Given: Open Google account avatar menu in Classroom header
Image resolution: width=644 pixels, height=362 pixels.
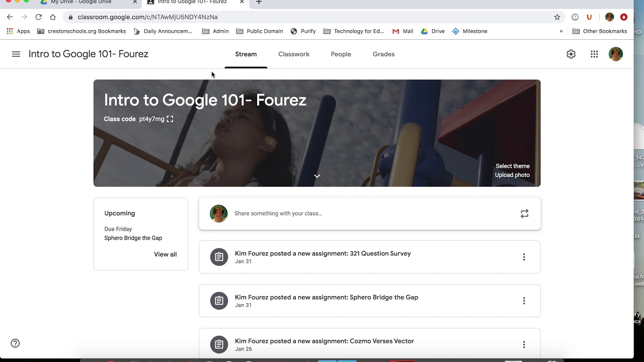Looking at the screenshot, I should click(x=616, y=54).
